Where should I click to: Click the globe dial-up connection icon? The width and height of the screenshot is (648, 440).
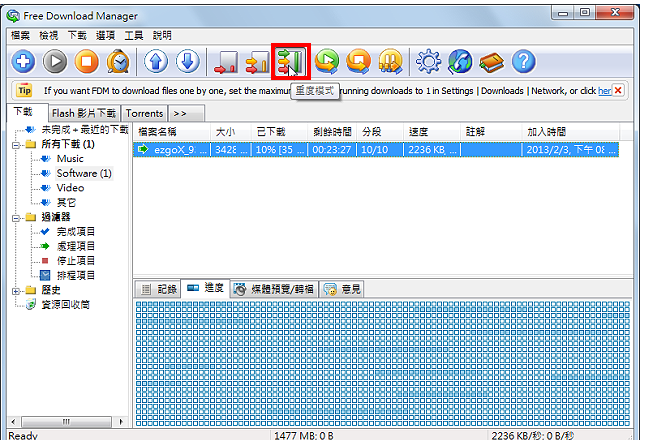click(x=460, y=62)
